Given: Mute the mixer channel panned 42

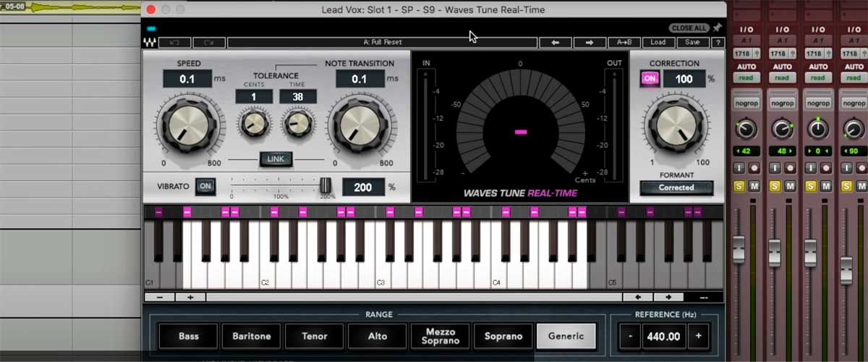Looking at the screenshot, I should coord(754,187).
